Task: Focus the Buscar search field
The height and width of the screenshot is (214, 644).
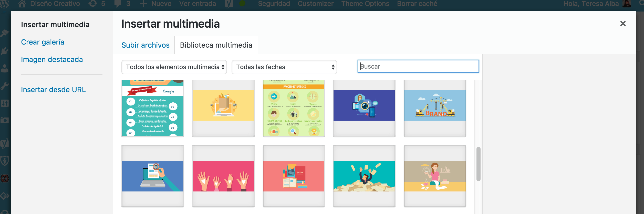Action: click(x=418, y=66)
